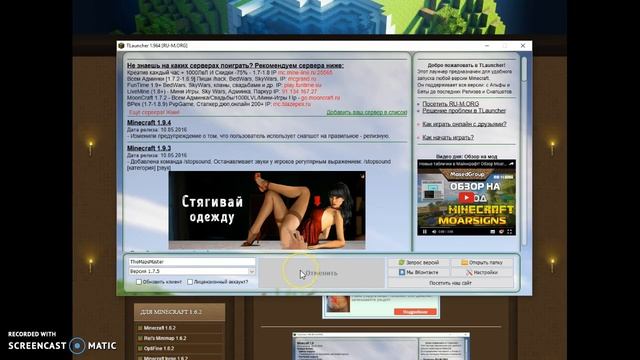The height and width of the screenshot is (360, 640).
Task: Toggle subtitles icon in video player
Action: (493, 231)
